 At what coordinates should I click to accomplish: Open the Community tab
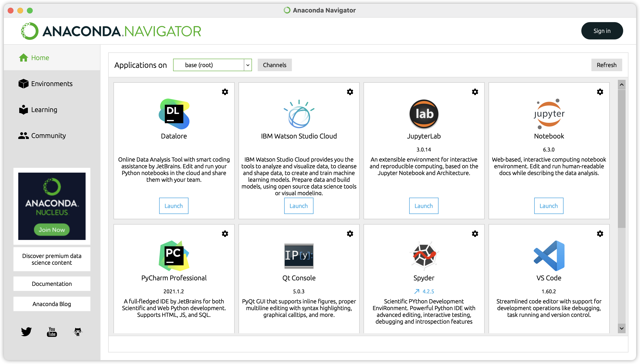pyautogui.click(x=52, y=136)
